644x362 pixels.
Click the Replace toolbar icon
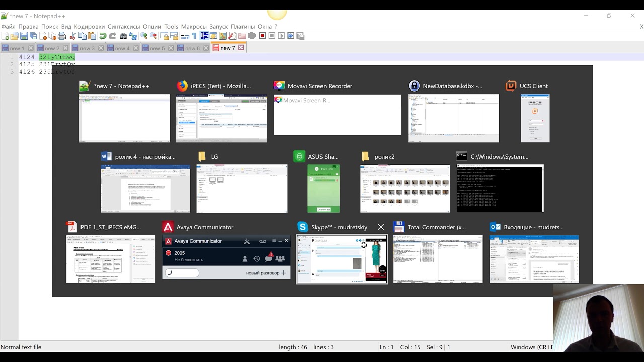(x=133, y=36)
